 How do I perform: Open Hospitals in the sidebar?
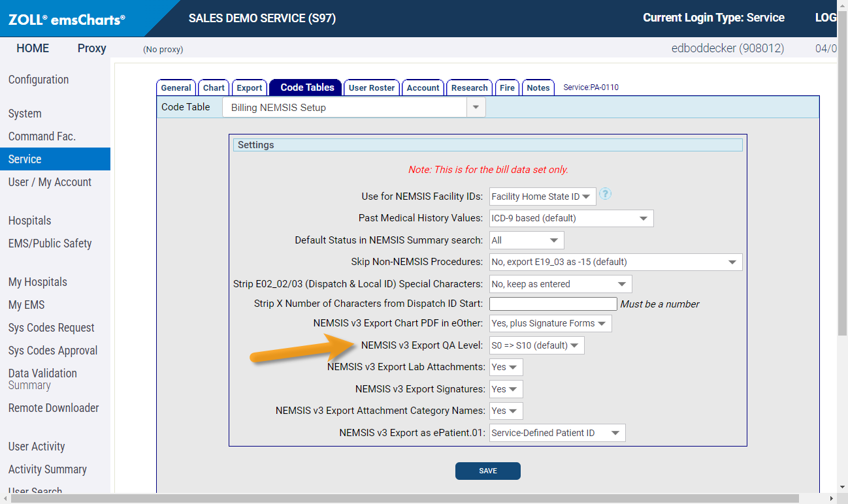[29, 221]
